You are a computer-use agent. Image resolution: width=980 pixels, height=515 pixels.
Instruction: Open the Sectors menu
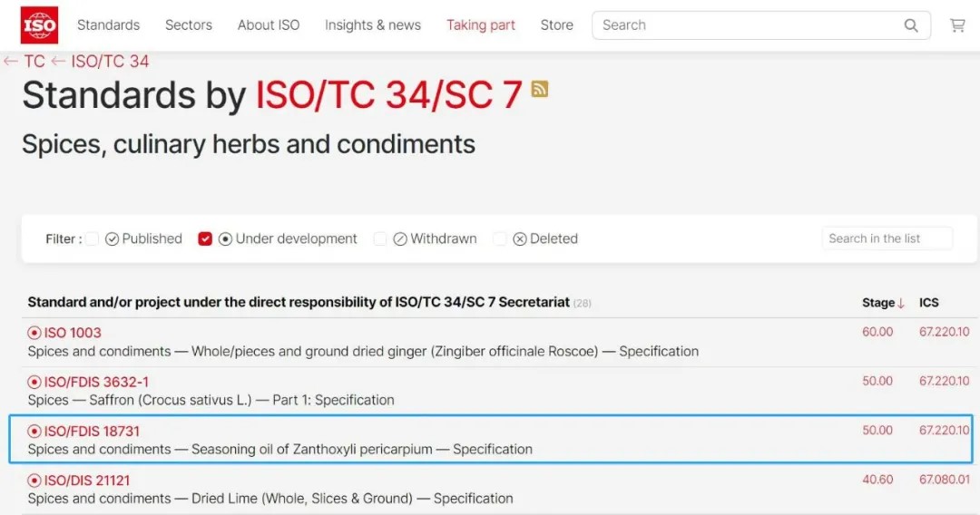(x=189, y=25)
